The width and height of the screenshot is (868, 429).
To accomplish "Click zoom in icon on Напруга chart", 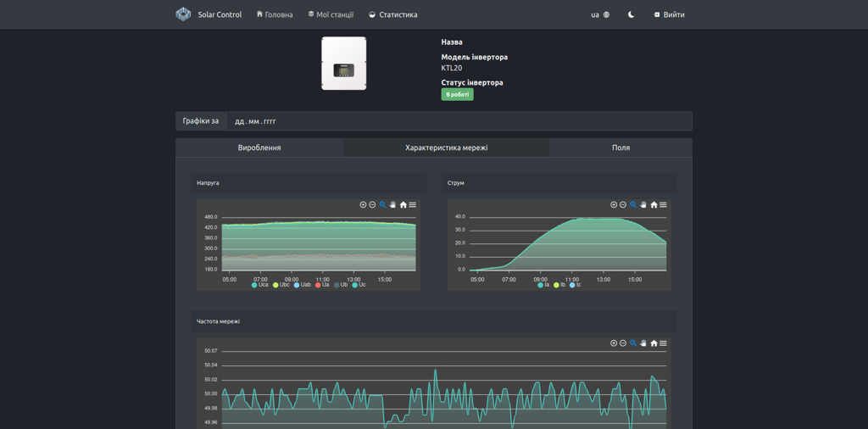I will coord(363,204).
